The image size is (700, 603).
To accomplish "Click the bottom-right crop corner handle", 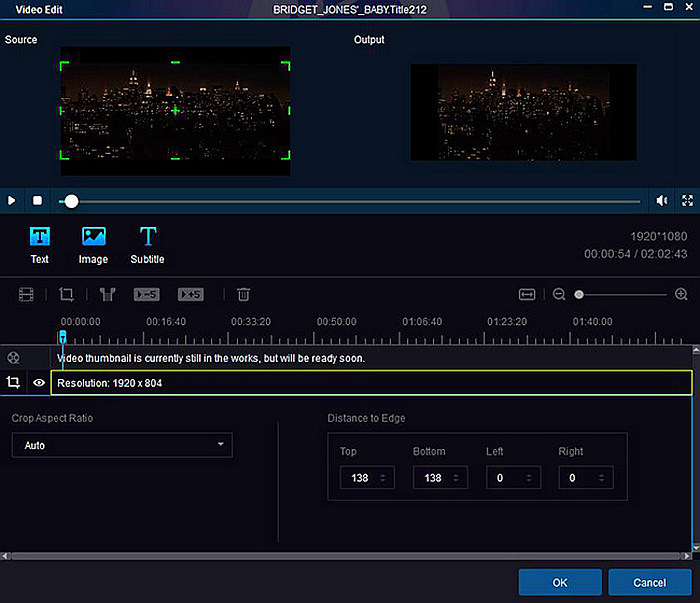I will (x=286, y=155).
